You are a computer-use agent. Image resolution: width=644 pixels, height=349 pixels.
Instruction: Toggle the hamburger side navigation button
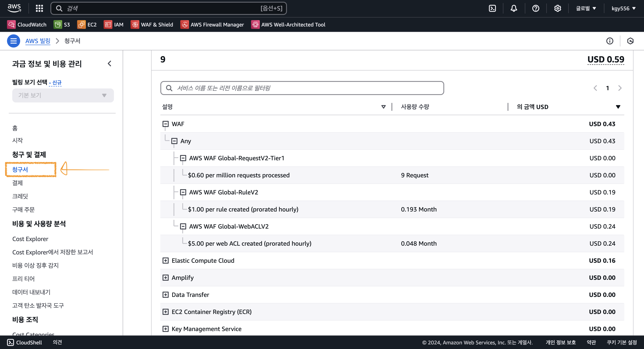coord(14,41)
